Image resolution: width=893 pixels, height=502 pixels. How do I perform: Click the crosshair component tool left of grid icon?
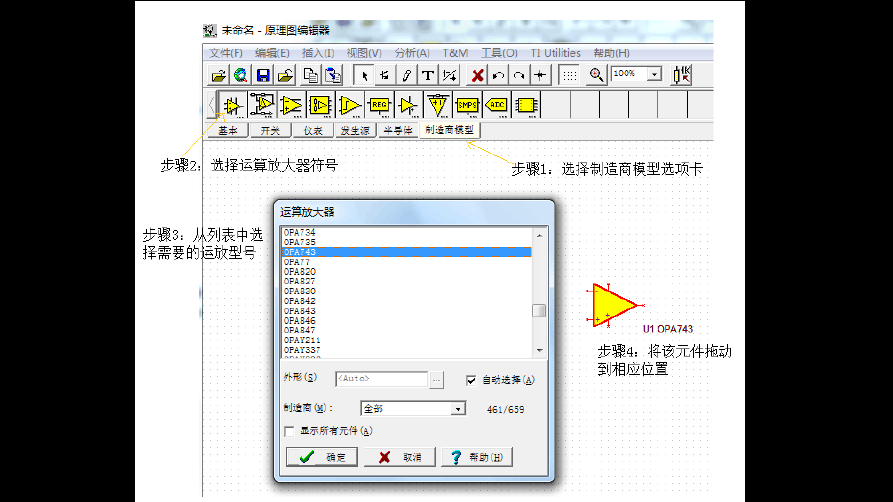(x=540, y=75)
